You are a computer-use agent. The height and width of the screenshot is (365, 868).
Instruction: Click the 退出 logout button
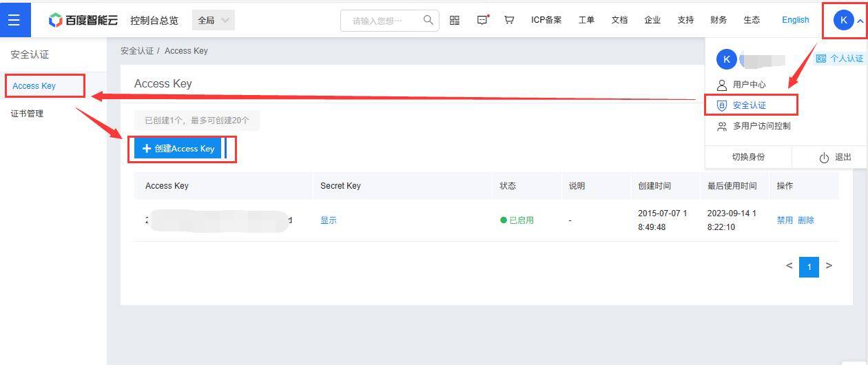[x=835, y=157]
